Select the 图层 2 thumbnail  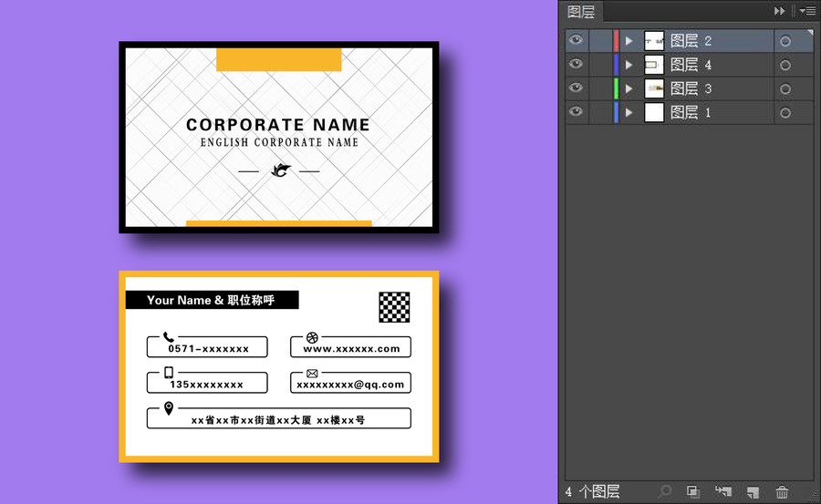654,41
